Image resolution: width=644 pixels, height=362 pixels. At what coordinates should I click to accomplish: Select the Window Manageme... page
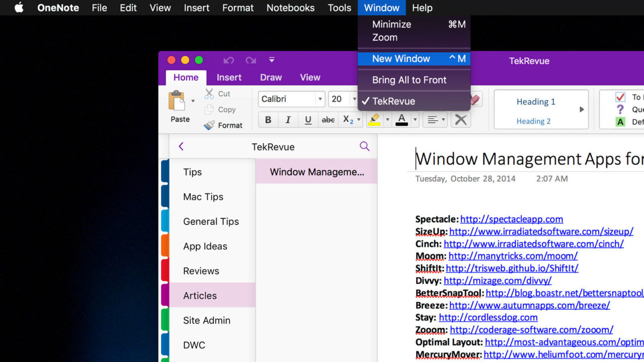tap(316, 172)
